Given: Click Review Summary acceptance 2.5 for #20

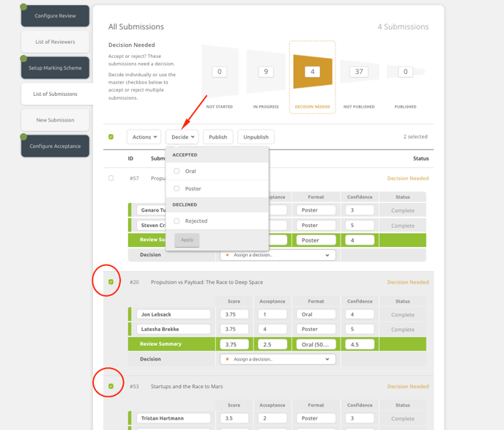Looking at the screenshot, I should [x=273, y=344].
